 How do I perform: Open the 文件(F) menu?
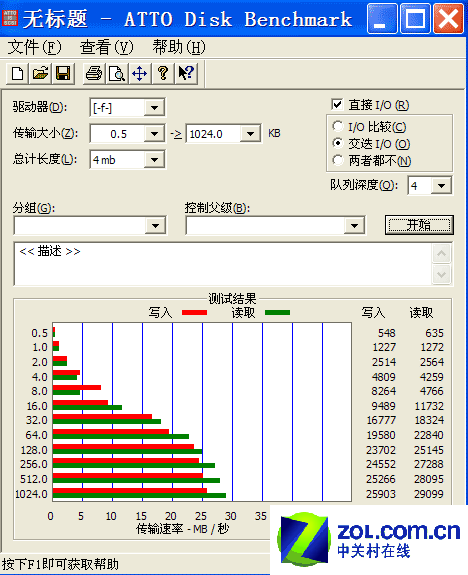[34, 47]
